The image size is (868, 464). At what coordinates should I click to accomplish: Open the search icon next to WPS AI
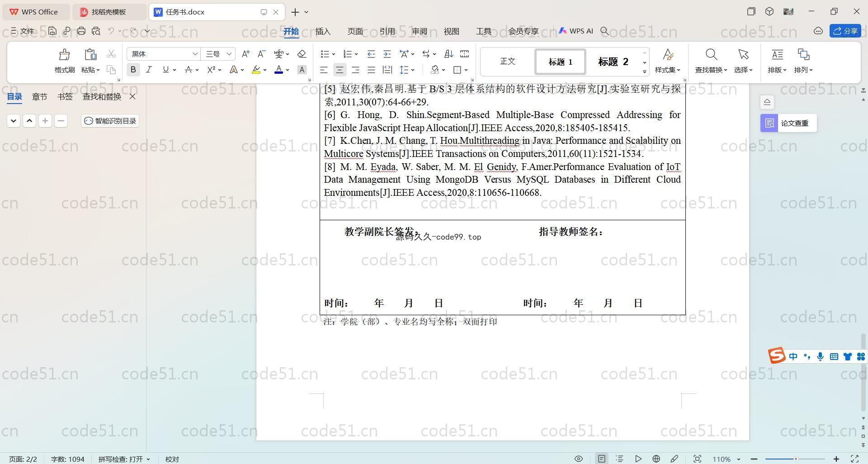[604, 31]
